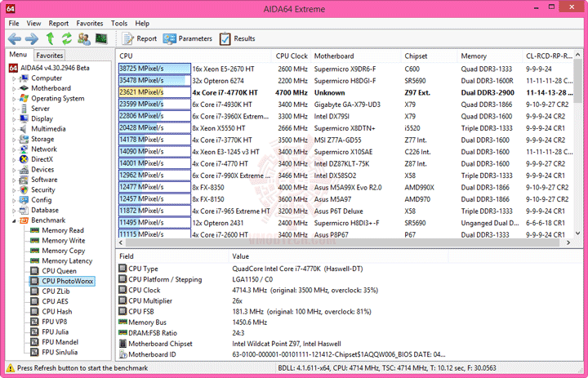Screen dimensions: 588x378
Task: Select the DirectX icon in tree
Action: (24, 159)
